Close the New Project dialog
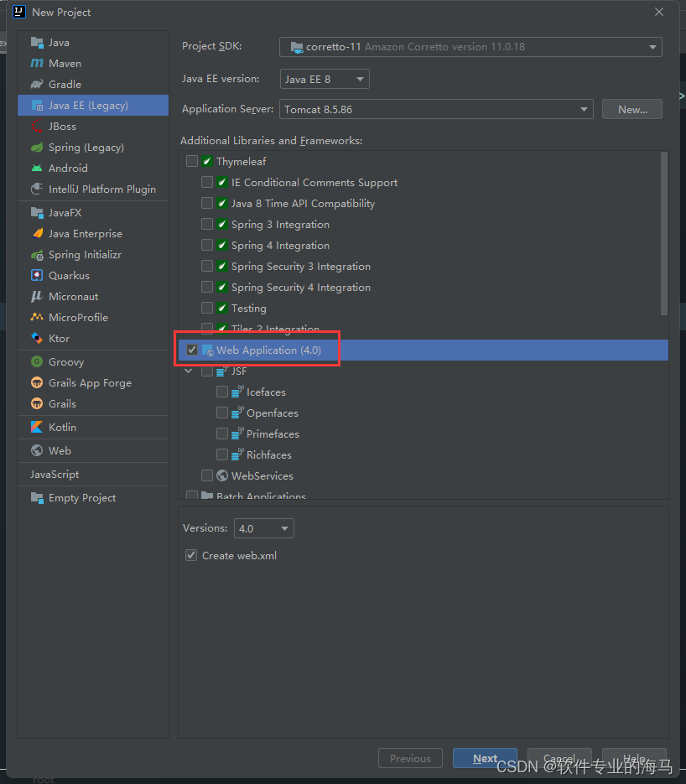Viewport: 686px width, 784px height. point(659,12)
